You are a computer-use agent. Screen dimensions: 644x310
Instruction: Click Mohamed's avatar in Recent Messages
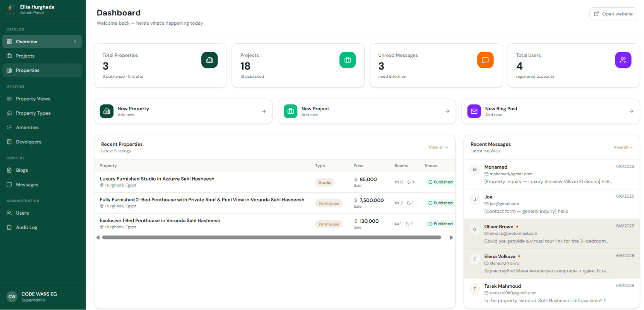[474, 170]
